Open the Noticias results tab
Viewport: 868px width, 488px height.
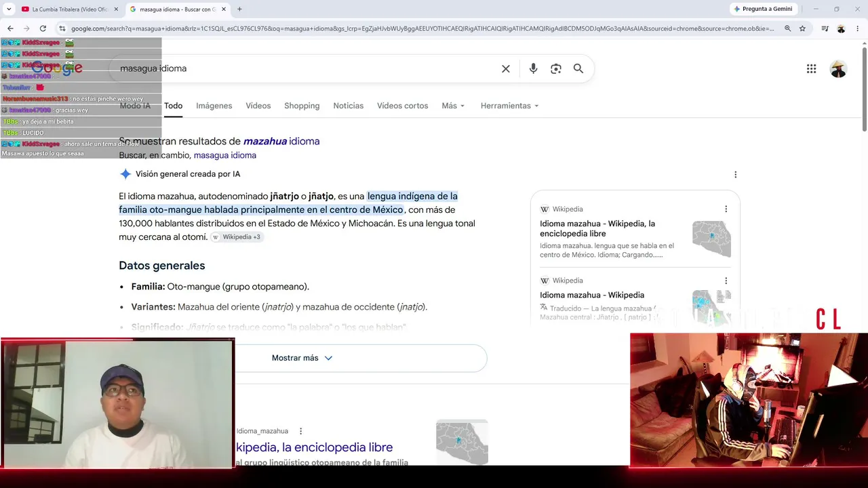tap(349, 106)
